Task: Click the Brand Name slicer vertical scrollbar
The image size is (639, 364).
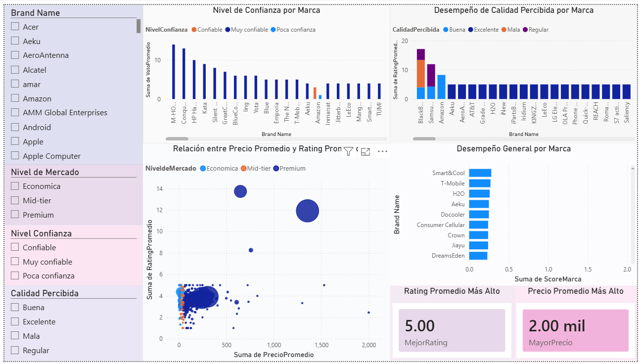Action: [138, 26]
